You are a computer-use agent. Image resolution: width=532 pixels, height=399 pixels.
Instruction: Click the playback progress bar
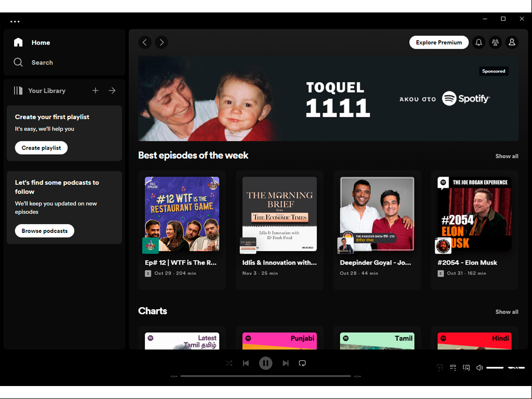266,376
